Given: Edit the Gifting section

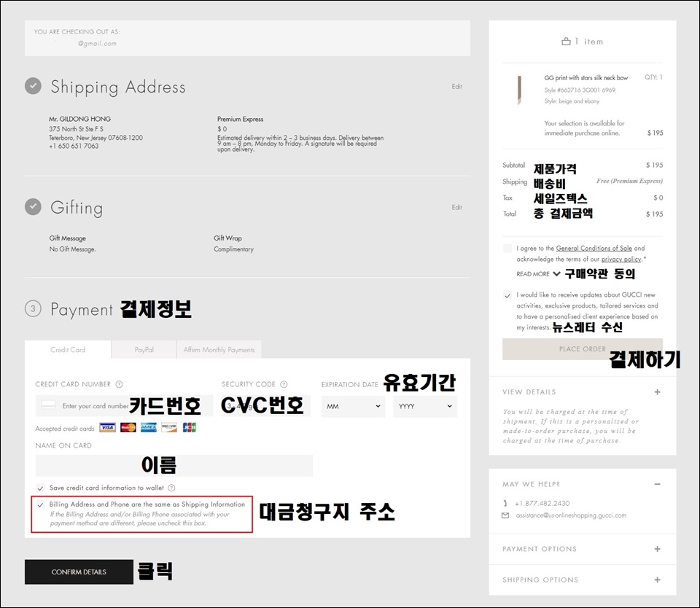Looking at the screenshot, I should click(x=456, y=207).
